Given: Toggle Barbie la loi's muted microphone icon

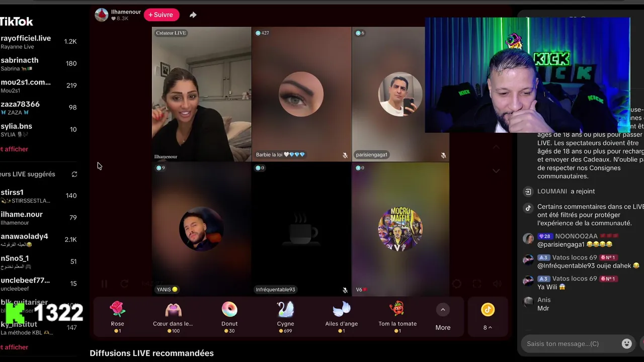Looking at the screenshot, I should click(x=345, y=155).
